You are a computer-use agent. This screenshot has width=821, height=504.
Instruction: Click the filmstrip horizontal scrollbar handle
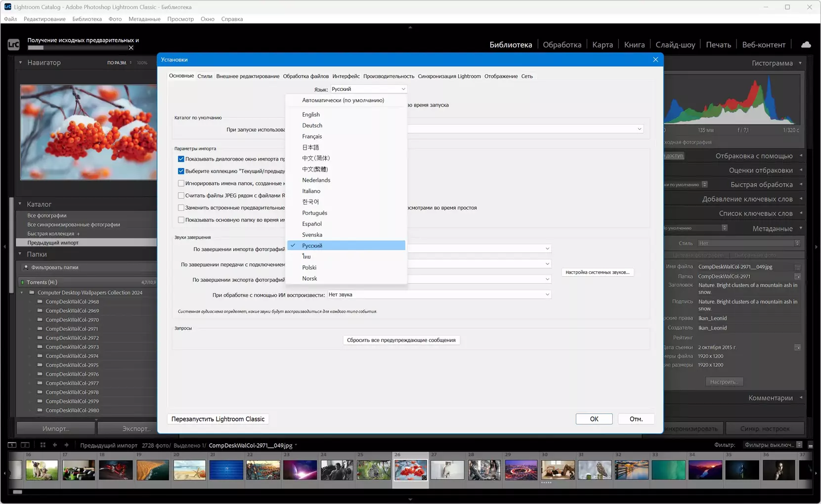click(x=17, y=492)
